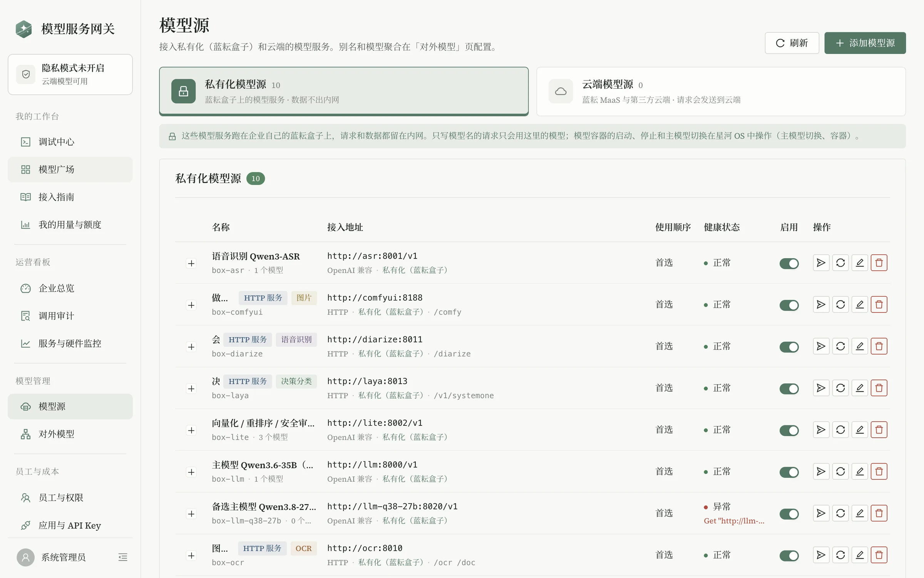Select the 私有化模型源 tab card
The width and height of the screenshot is (924, 578).
343,91
